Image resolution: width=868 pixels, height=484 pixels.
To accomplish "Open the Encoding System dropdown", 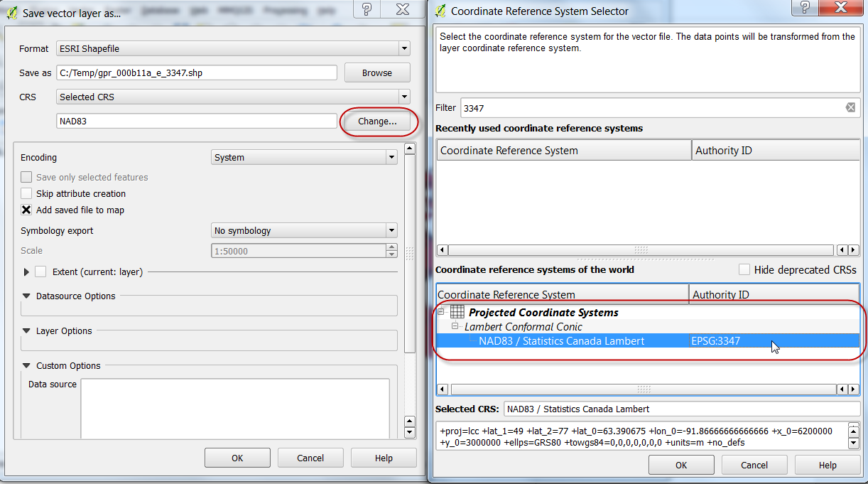I will point(391,158).
